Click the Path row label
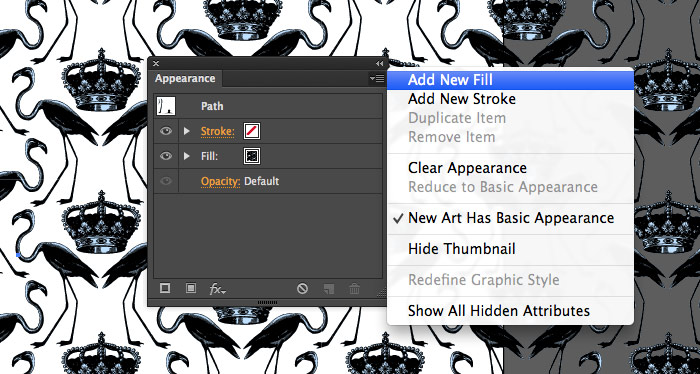700x374 pixels. pos(212,106)
